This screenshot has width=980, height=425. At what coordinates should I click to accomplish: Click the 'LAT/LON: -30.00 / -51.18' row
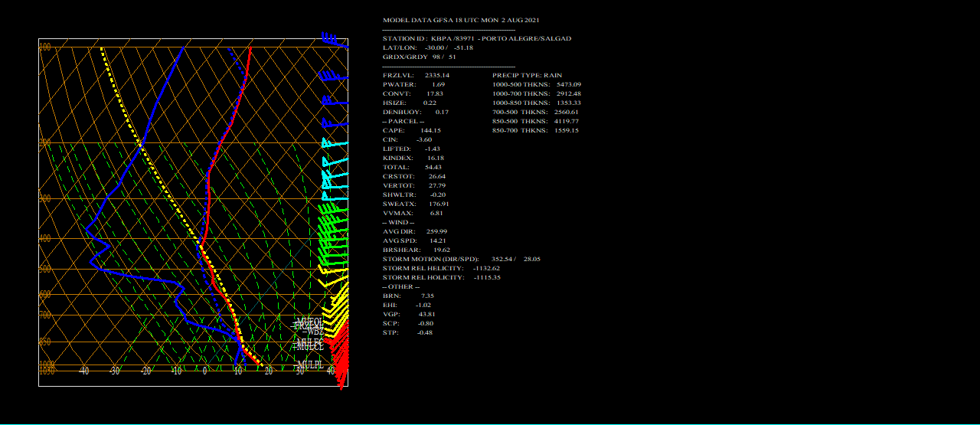(428, 47)
